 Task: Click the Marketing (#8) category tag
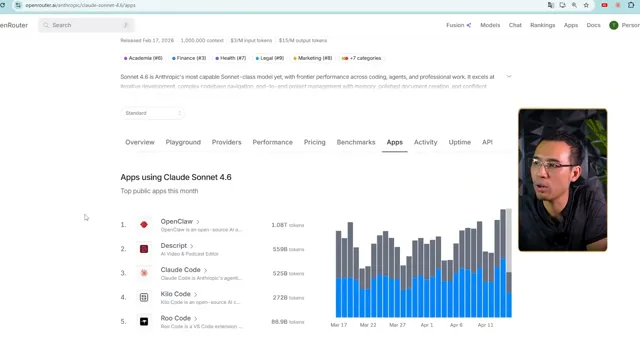[x=313, y=58]
